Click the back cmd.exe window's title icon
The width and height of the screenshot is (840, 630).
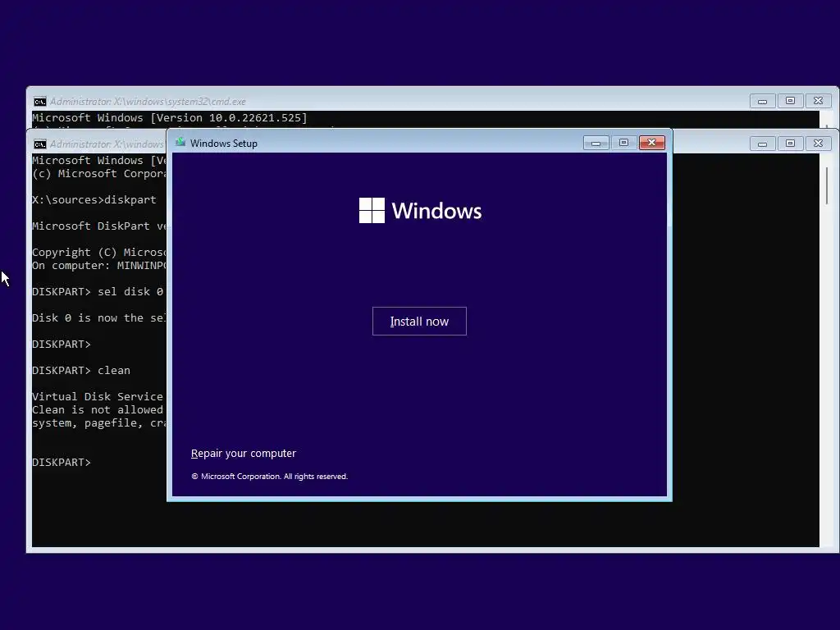tap(39, 101)
